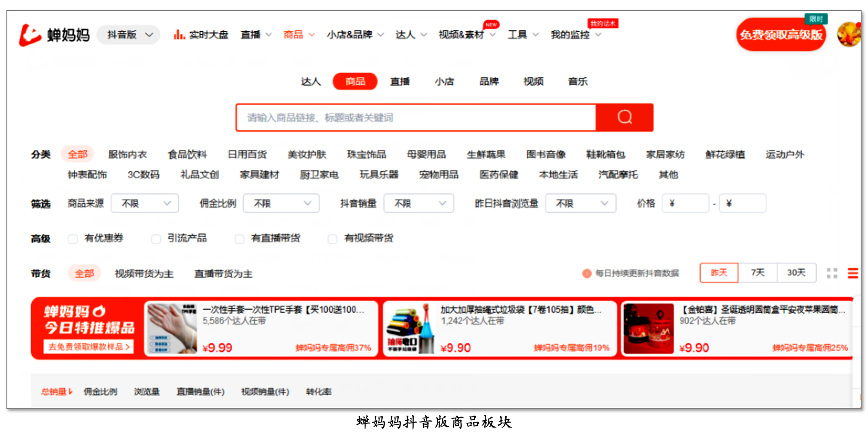Sort by 转化率 column
The image size is (868, 439).
pos(319,391)
